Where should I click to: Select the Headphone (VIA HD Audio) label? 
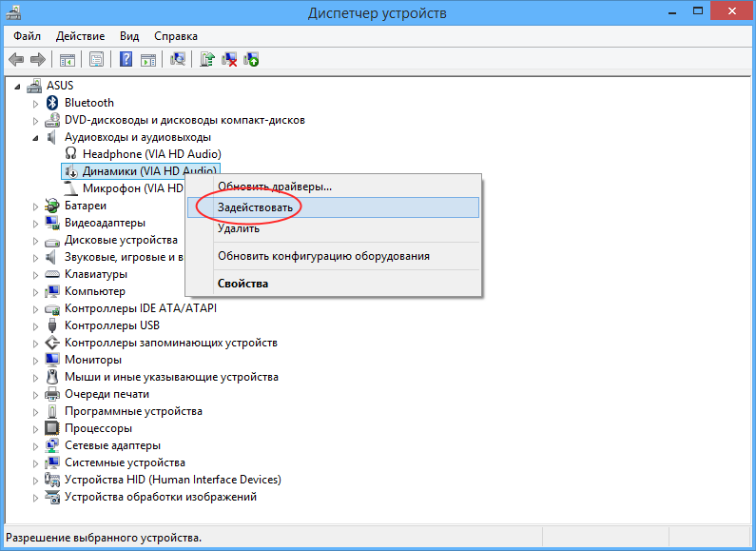tap(152, 154)
